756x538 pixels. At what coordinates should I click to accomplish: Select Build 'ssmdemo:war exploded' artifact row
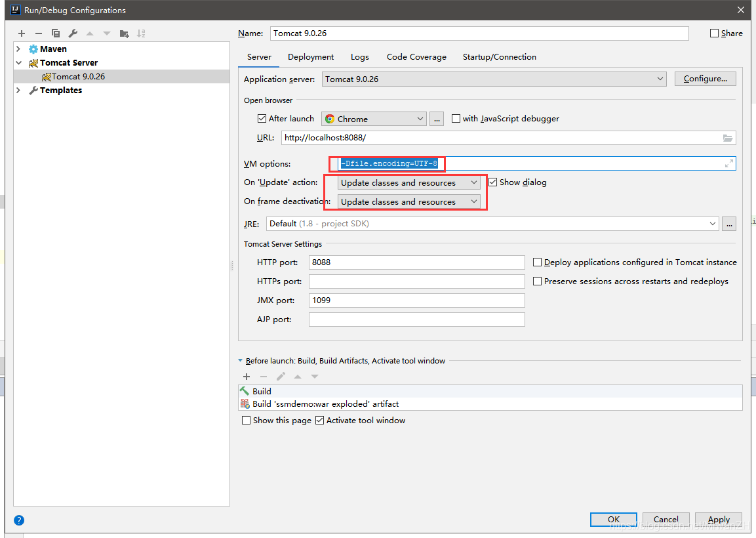490,404
